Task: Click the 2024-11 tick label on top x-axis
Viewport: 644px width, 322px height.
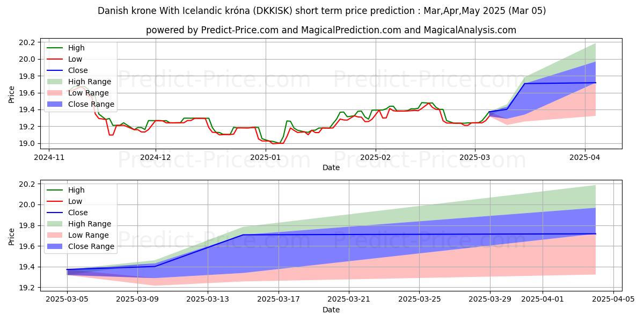Action: coord(49,157)
